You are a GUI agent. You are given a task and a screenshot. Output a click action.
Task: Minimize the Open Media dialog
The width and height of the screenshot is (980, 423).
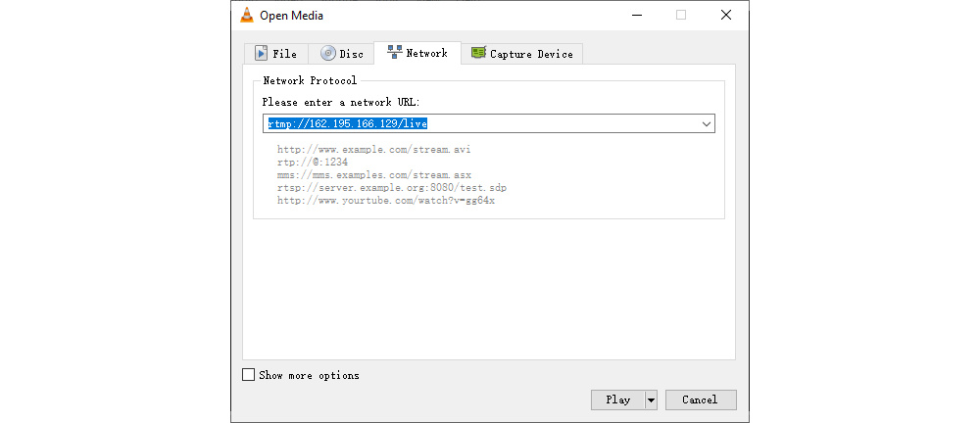[x=635, y=15]
